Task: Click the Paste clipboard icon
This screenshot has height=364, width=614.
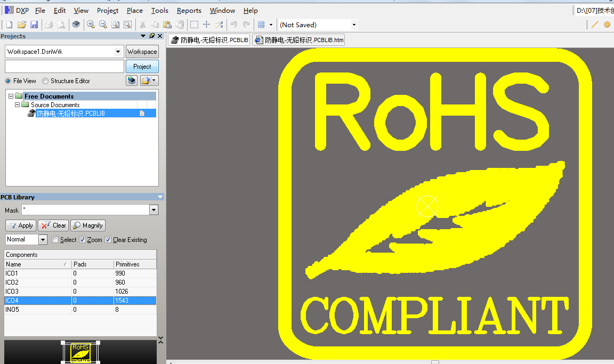Action: [167, 25]
